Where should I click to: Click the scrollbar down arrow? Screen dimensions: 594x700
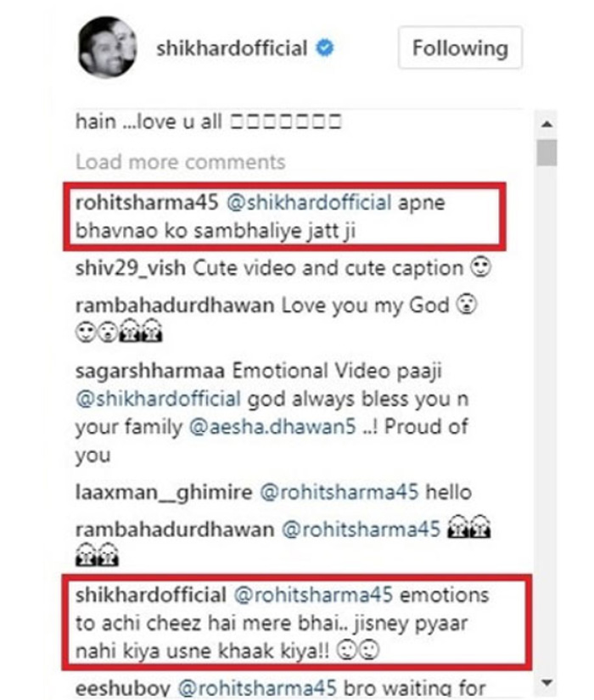coord(546,682)
